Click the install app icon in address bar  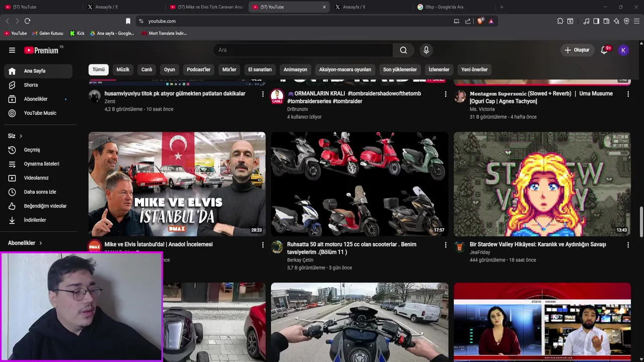(456, 21)
